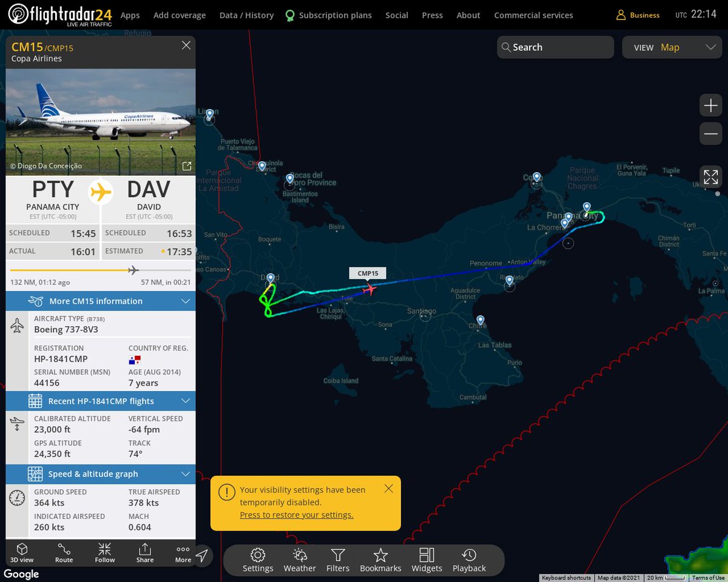This screenshot has width=728, height=582.
Task: Open the aircraft photo in new window
Action: 187,166
